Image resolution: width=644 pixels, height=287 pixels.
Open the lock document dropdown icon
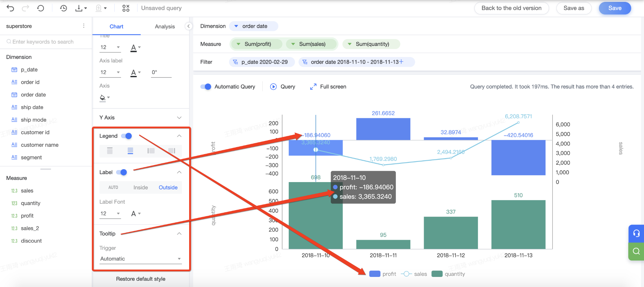[x=101, y=8]
